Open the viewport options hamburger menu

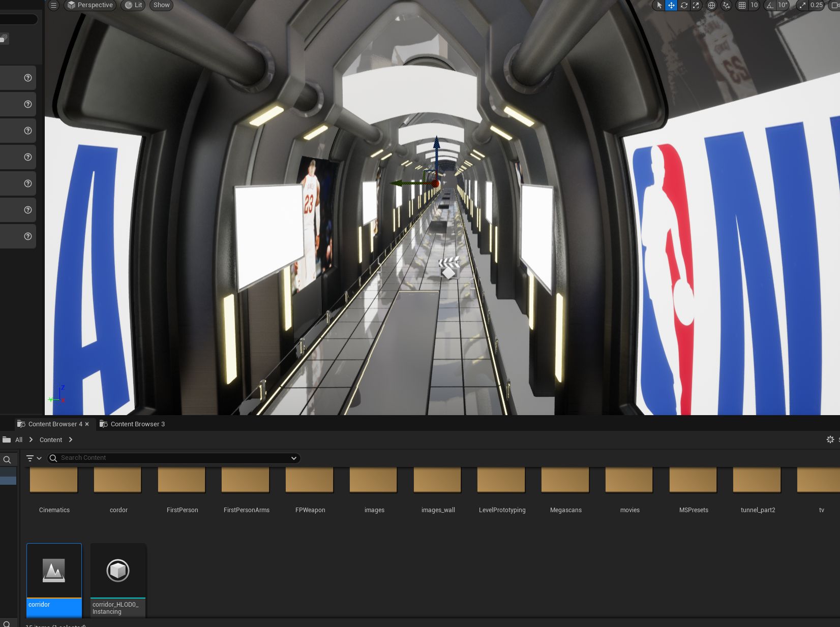tap(53, 5)
